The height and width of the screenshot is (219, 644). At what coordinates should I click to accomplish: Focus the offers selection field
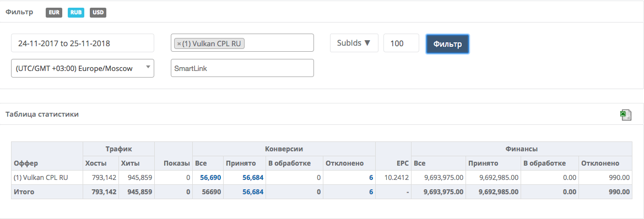[242, 43]
